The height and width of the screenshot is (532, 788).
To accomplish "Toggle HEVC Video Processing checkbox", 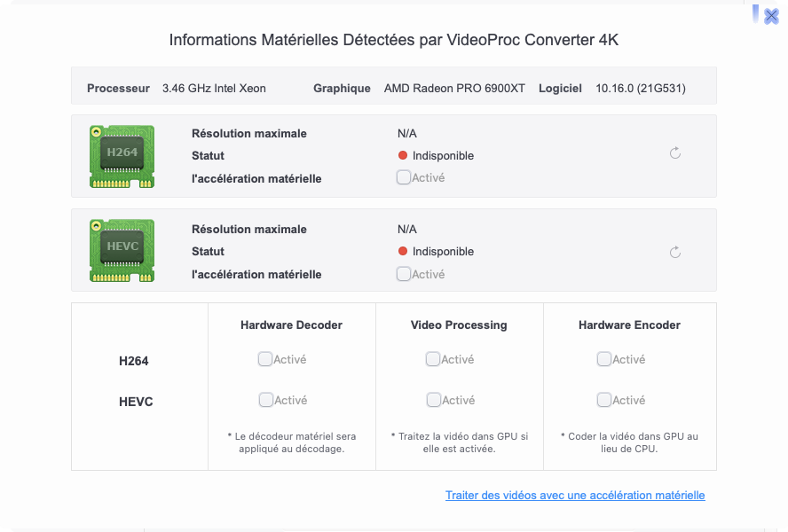I will pyautogui.click(x=433, y=400).
